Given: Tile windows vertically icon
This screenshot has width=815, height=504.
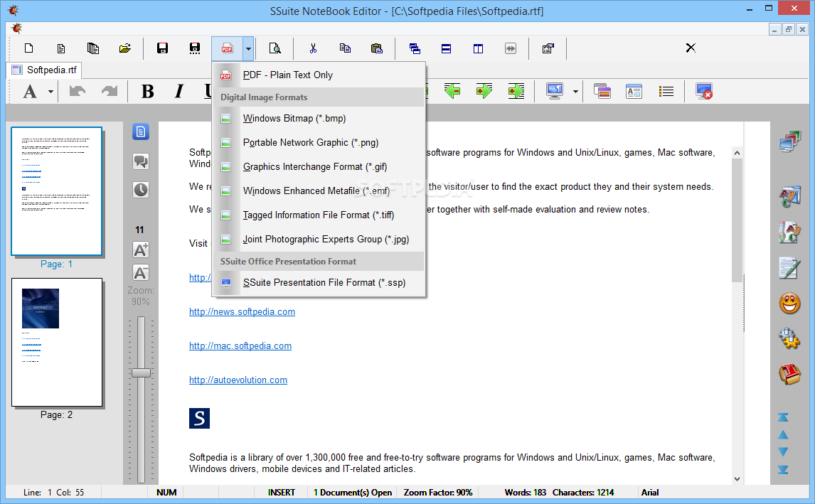Looking at the screenshot, I should point(478,48).
